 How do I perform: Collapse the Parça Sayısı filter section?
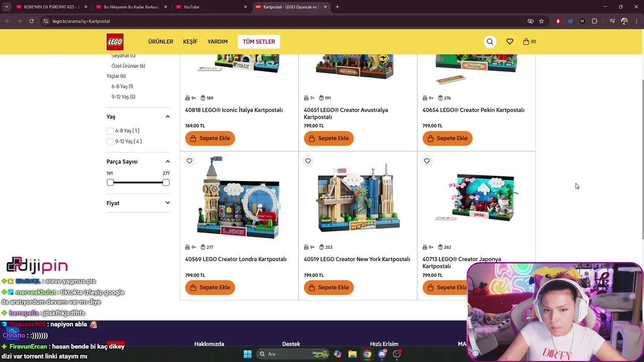168,161
